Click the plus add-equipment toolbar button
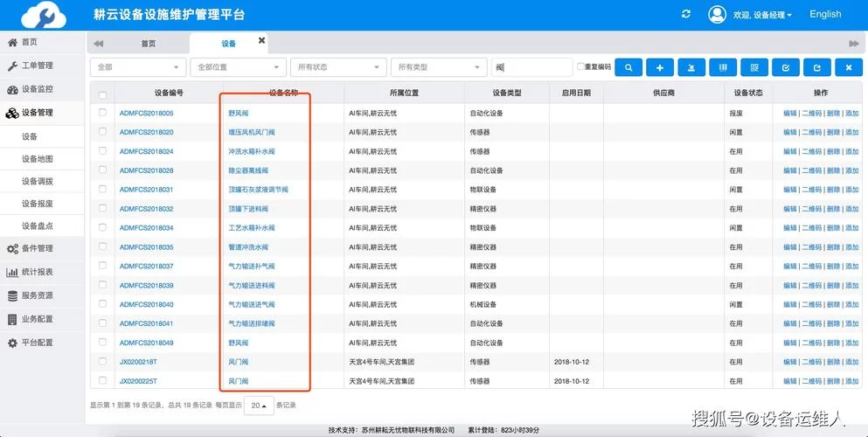This screenshot has height=437, width=868. click(x=660, y=67)
